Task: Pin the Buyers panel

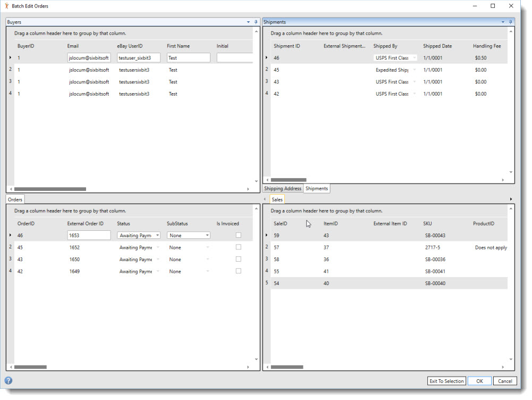Action: point(256,22)
